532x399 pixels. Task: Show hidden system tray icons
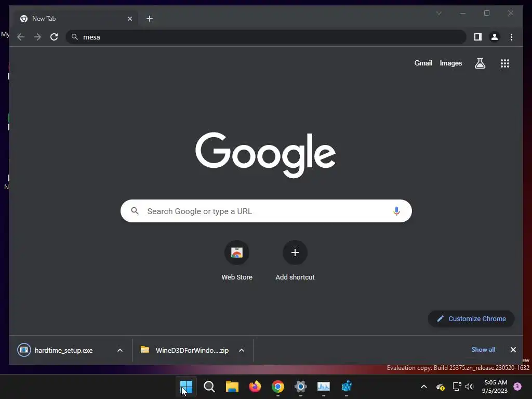coord(424,387)
